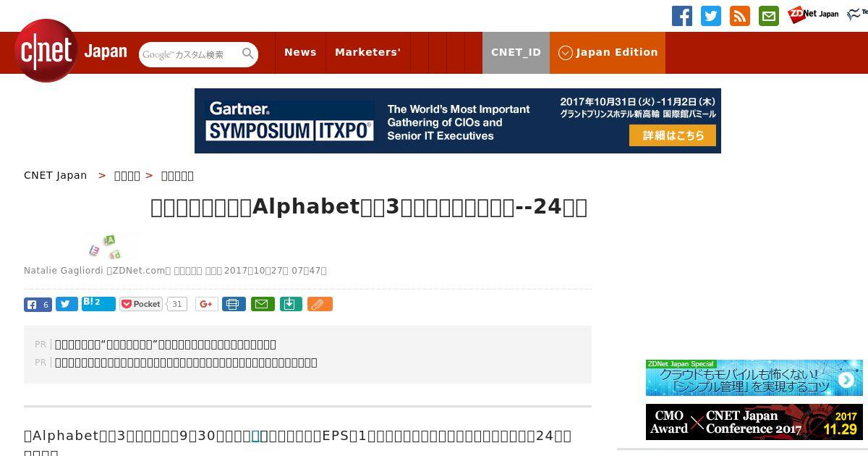Share article on Facebook (6 count button)

click(38, 305)
